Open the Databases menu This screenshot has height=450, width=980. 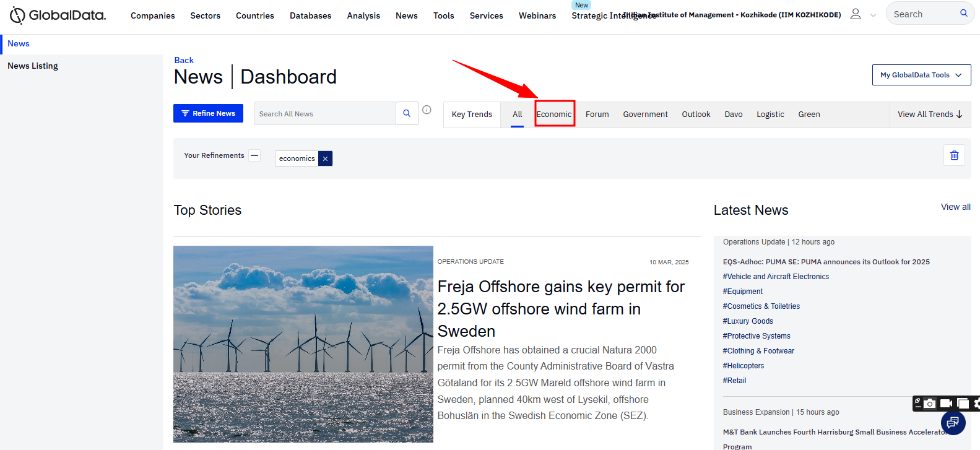coord(310,15)
